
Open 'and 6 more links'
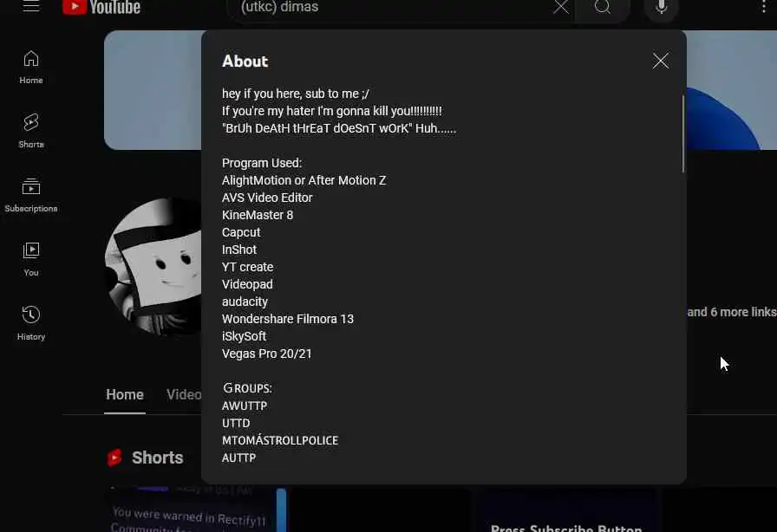click(731, 312)
